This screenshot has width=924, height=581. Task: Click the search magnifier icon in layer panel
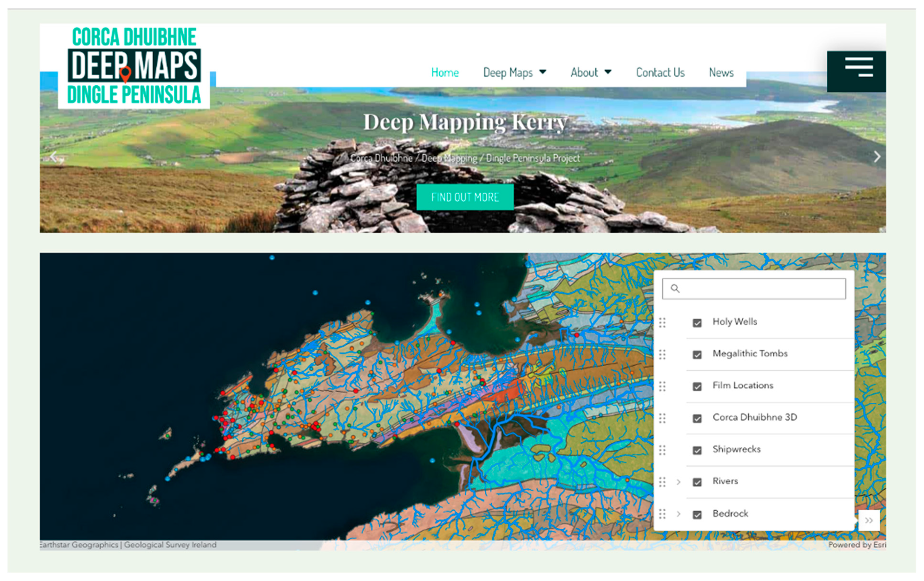[675, 288]
